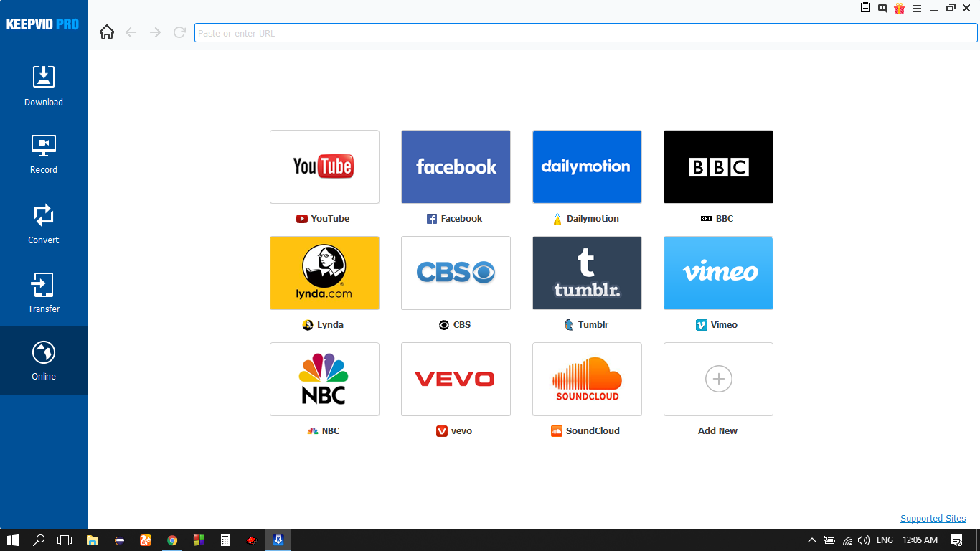The width and height of the screenshot is (980, 551).
Task: Expand hidden icons in system tray
Action: [x=811, y=540]
